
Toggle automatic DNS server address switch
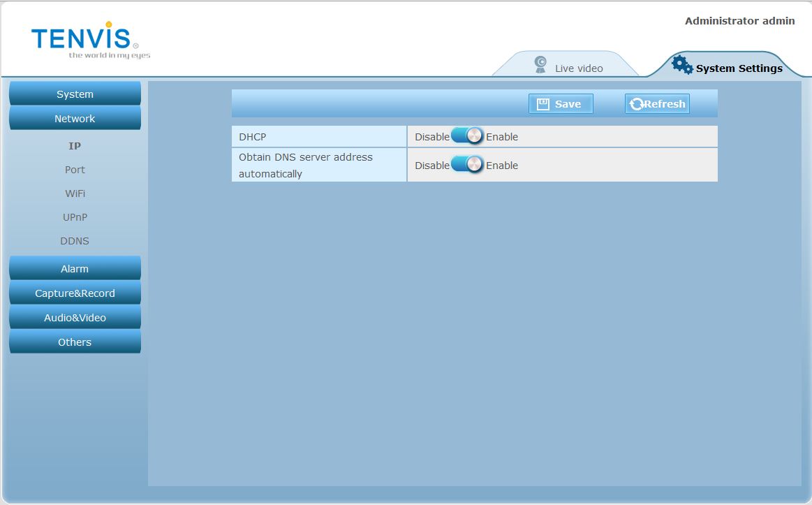[467, 165]
